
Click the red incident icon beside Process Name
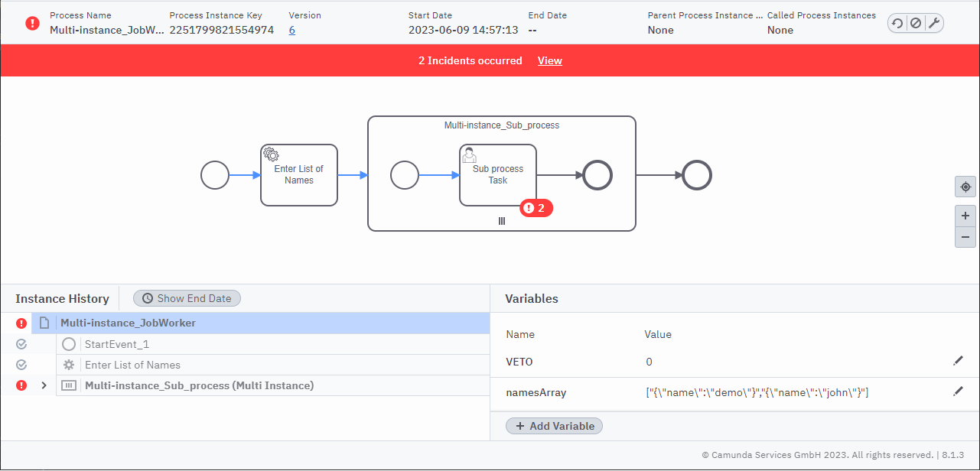[x=32, y=23]
